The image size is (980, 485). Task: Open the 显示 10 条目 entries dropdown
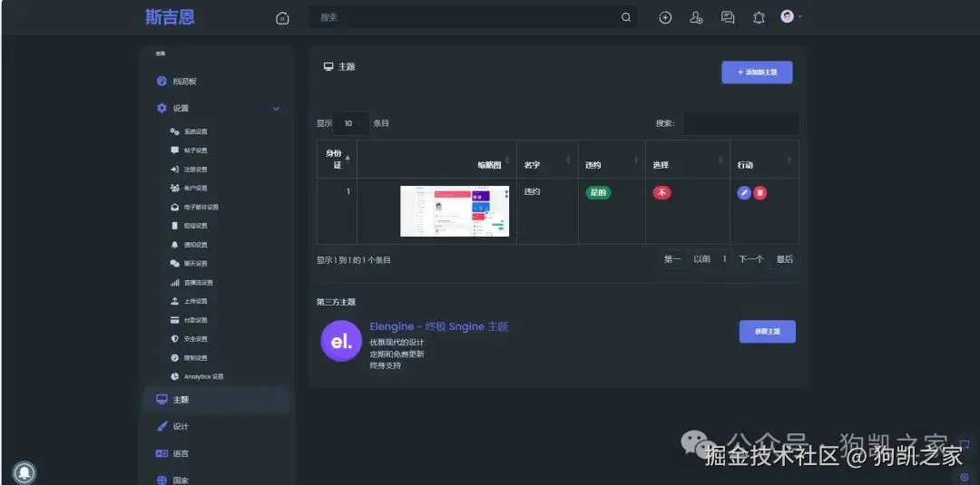coord(351,123)
